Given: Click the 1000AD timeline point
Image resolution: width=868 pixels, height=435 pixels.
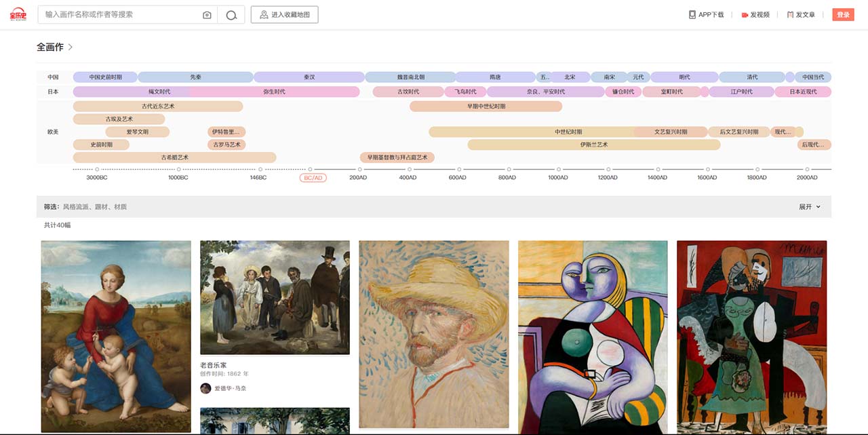Looking at the screenshot, I should [558, 170].
